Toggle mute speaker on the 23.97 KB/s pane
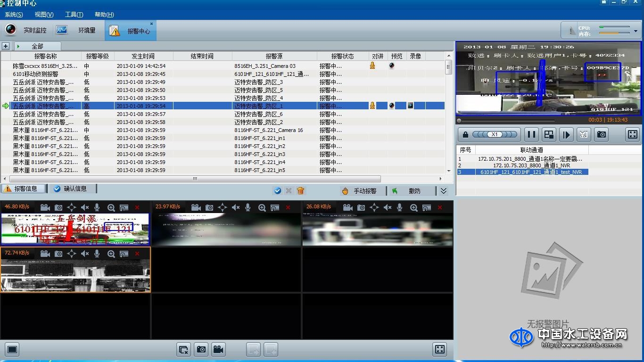 pyautogui.click(x=236, y=207)
